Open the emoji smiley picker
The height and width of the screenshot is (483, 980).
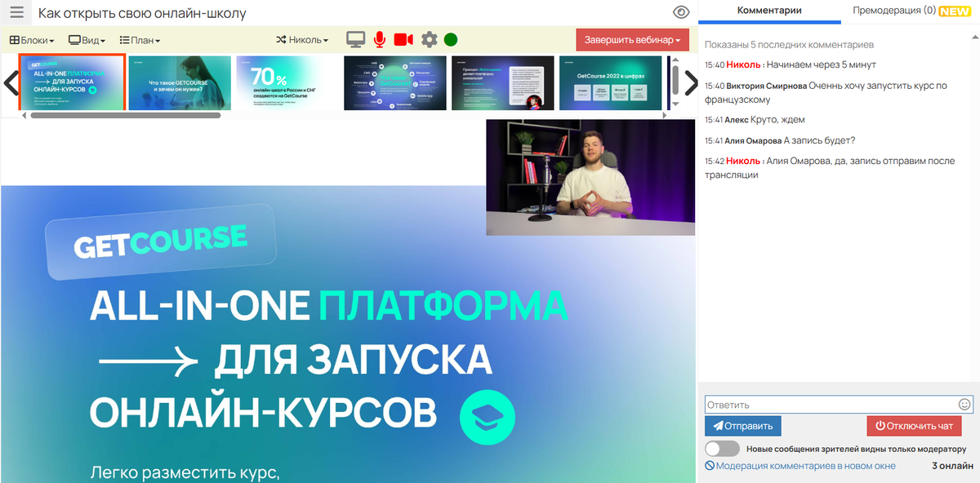(964, 404)
